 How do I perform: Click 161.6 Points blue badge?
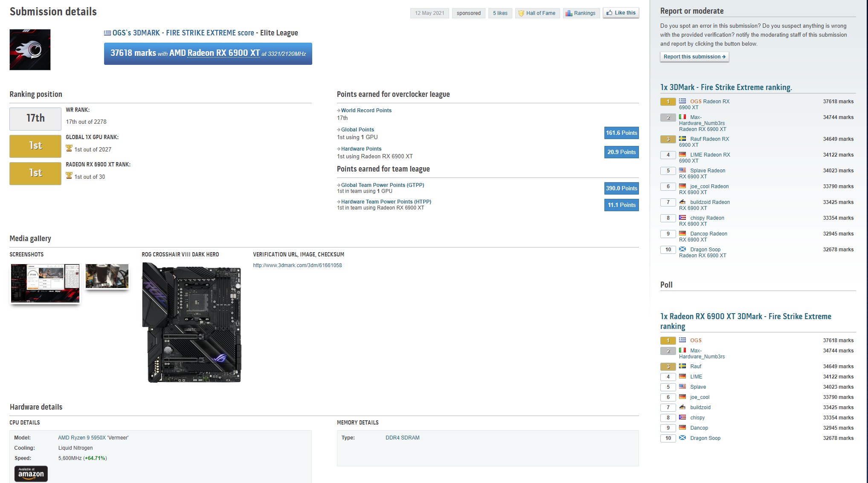coord(621,133)
